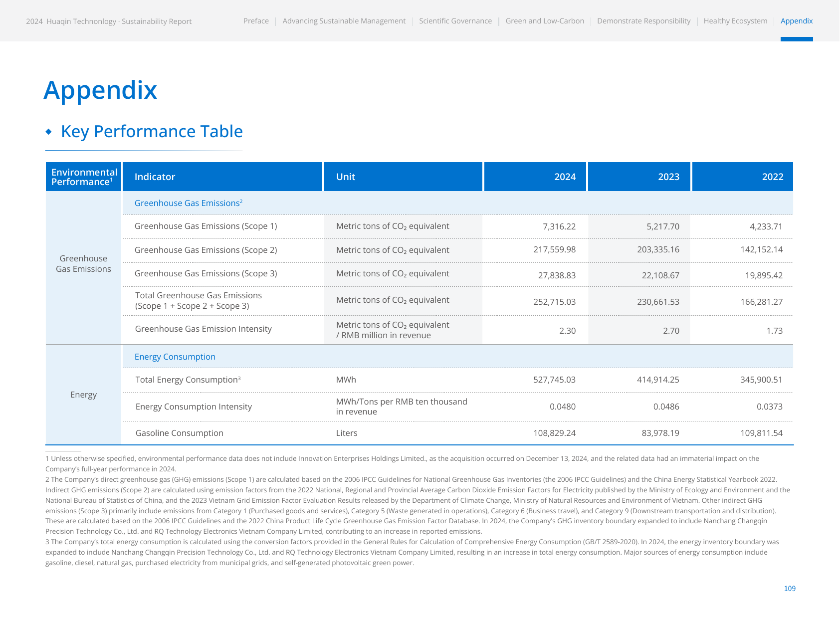Click the 2023 column header
This screenshot has height=619, width=840.
639,177
